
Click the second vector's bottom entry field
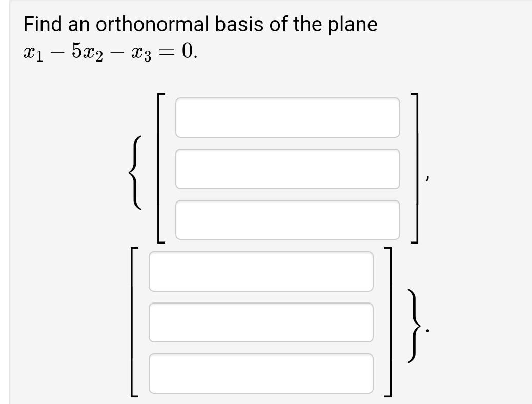(x=261, y=373)
